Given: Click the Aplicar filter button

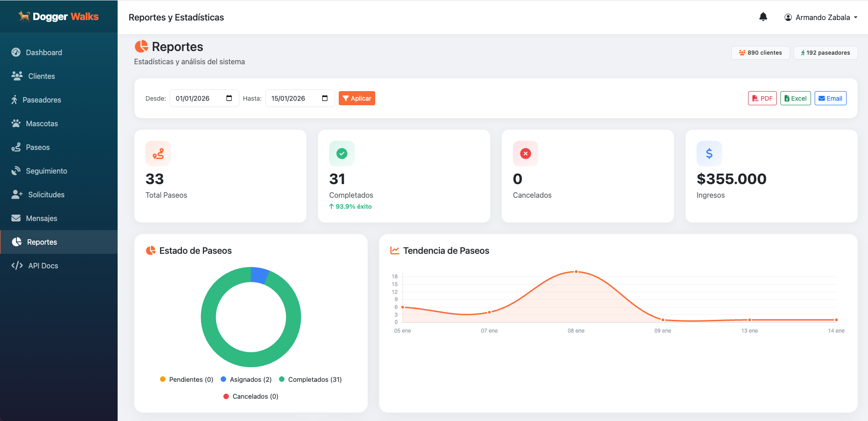Looking at the screenshot, I should [356, 98].
